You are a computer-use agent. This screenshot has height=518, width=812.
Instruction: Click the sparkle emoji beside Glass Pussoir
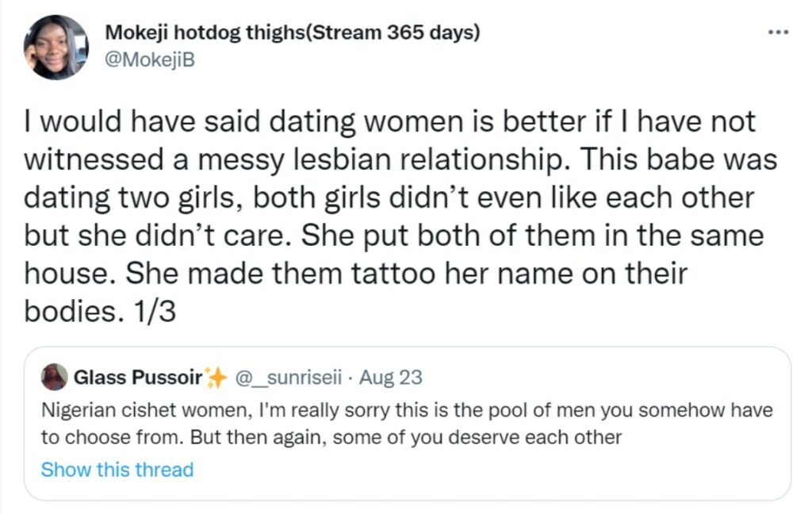point(216,378)
